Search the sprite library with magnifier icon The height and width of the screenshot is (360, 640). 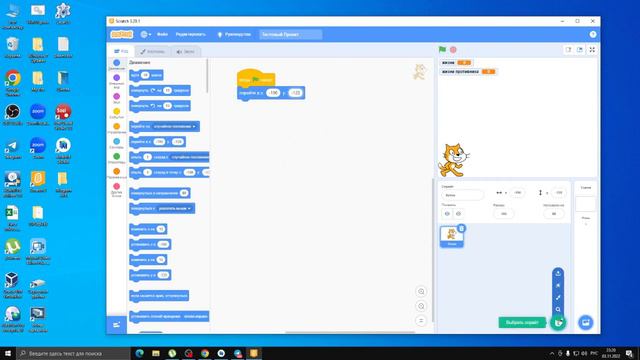tap(558, 309)
